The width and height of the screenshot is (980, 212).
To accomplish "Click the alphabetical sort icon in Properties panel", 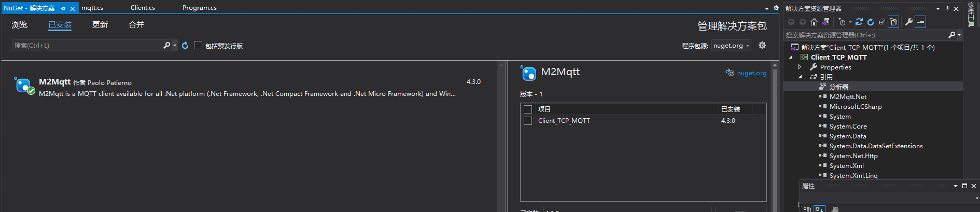I will (819, 209).
